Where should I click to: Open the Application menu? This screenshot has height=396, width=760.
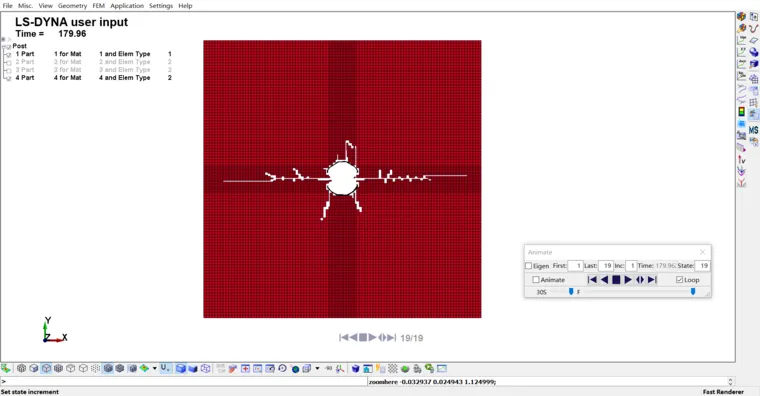point(127,6)
